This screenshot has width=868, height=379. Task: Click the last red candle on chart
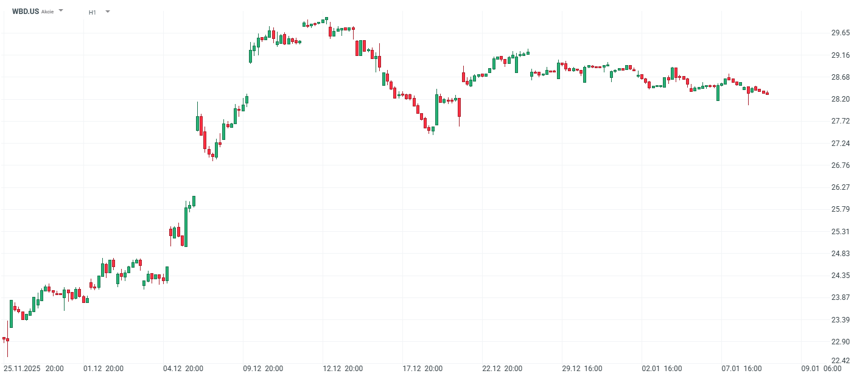768,94
